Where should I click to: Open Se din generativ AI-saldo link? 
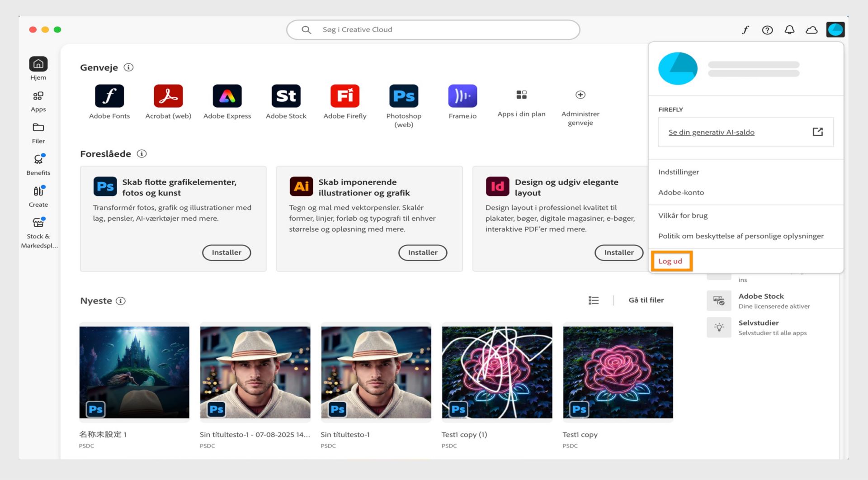tap(711, 132)
